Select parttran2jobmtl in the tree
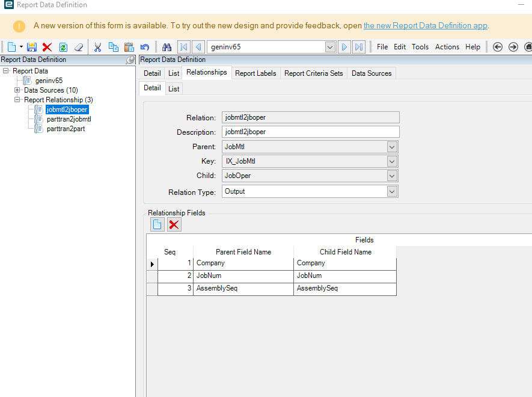This screenshot has width=532, height=397. [x=69, y=119]
